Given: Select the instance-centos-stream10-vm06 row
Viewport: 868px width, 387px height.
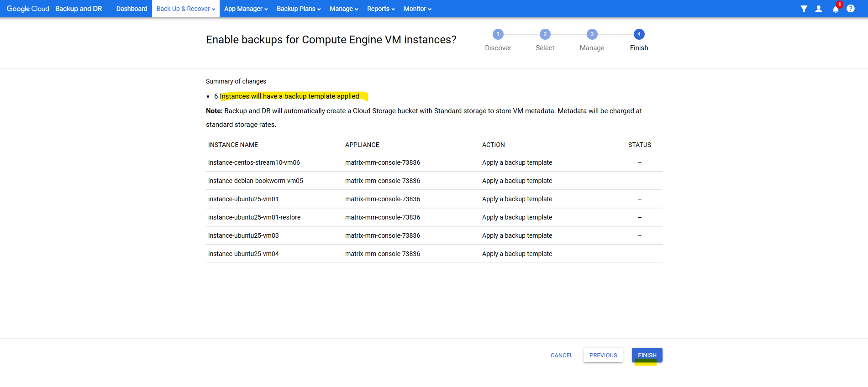Looking at the screenshot, I should tap(254, 162).
